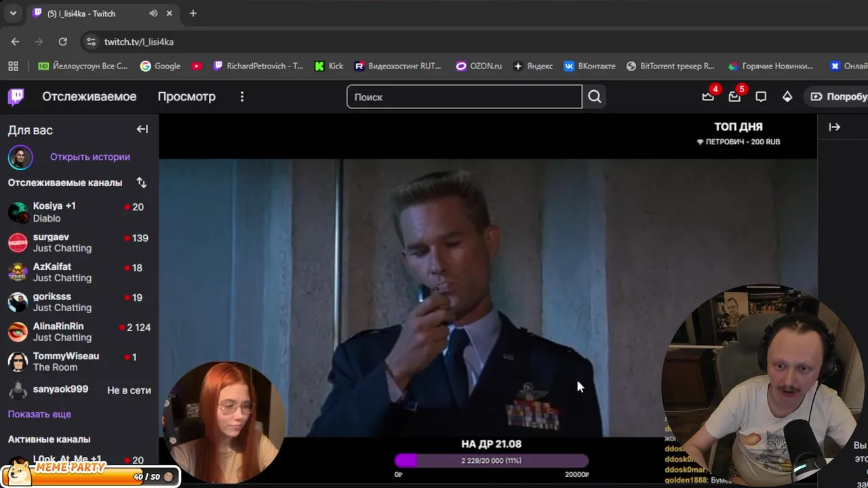Open the Chrome apps grid

pos(13,66)
